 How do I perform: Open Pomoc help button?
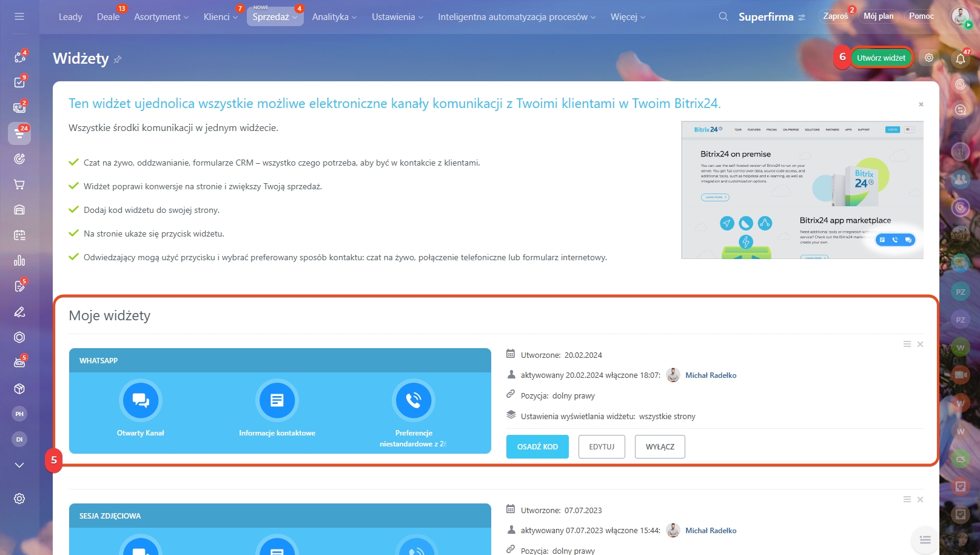click(921, 16)
